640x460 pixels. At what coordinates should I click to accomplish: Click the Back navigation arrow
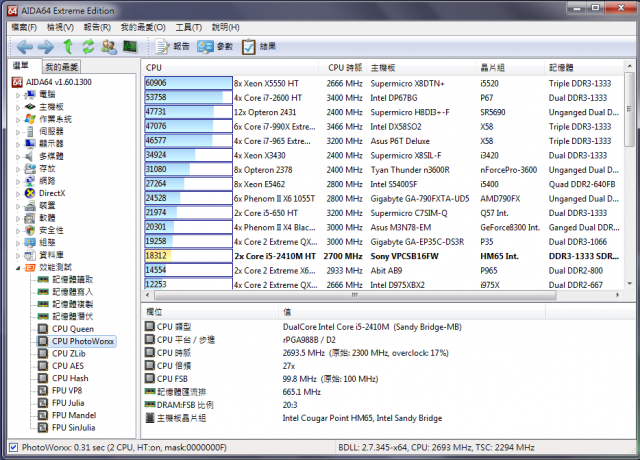[x=24, y=47]
